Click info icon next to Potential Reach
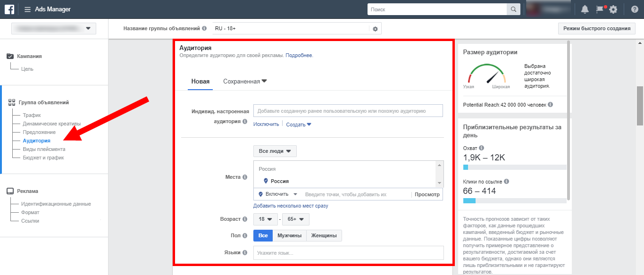This screenshot has height=275, width=644. 551,104
